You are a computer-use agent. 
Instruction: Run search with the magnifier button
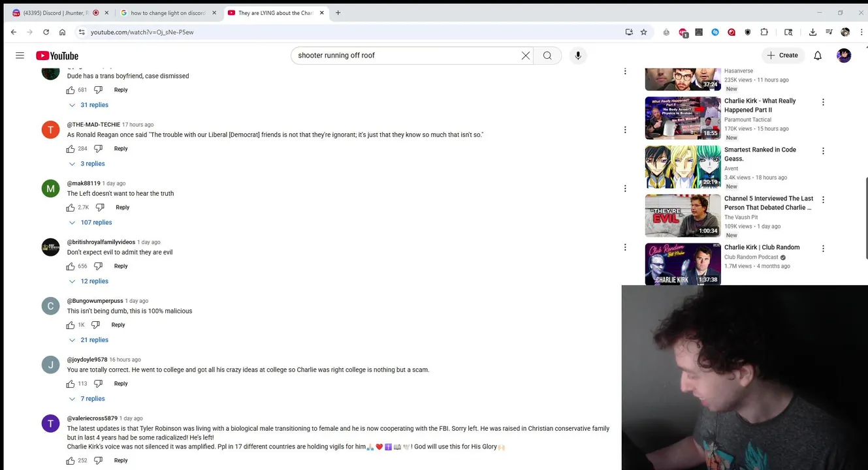click(x=547, y=55)
